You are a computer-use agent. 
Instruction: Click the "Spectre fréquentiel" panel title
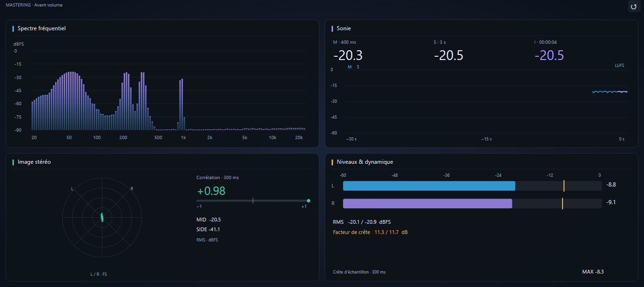(x=41, y=28)
